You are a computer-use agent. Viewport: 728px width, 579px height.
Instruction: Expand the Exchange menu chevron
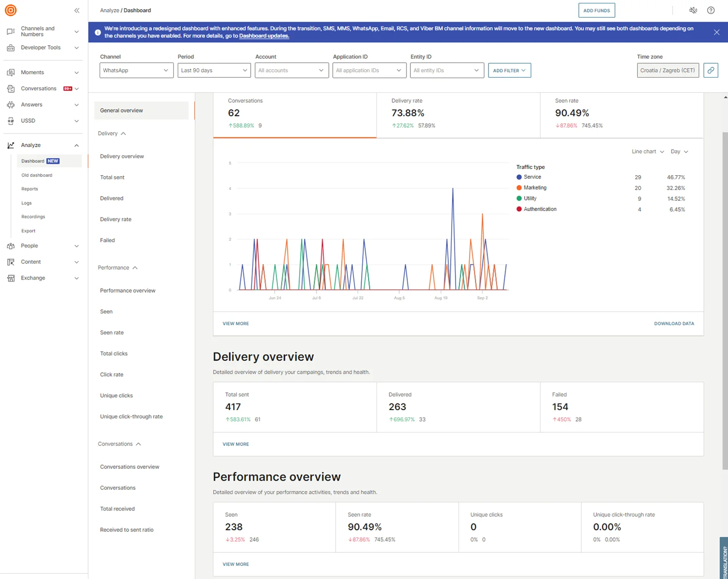76,278
